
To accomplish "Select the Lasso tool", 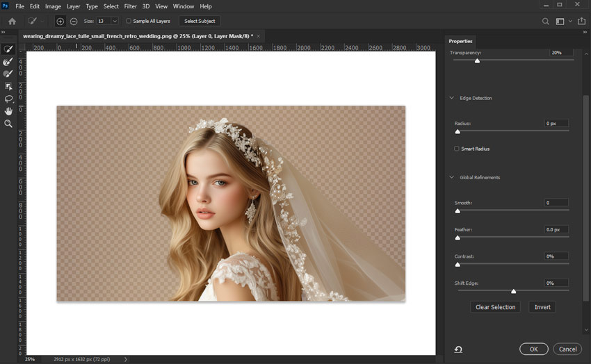I will [8, 99].
